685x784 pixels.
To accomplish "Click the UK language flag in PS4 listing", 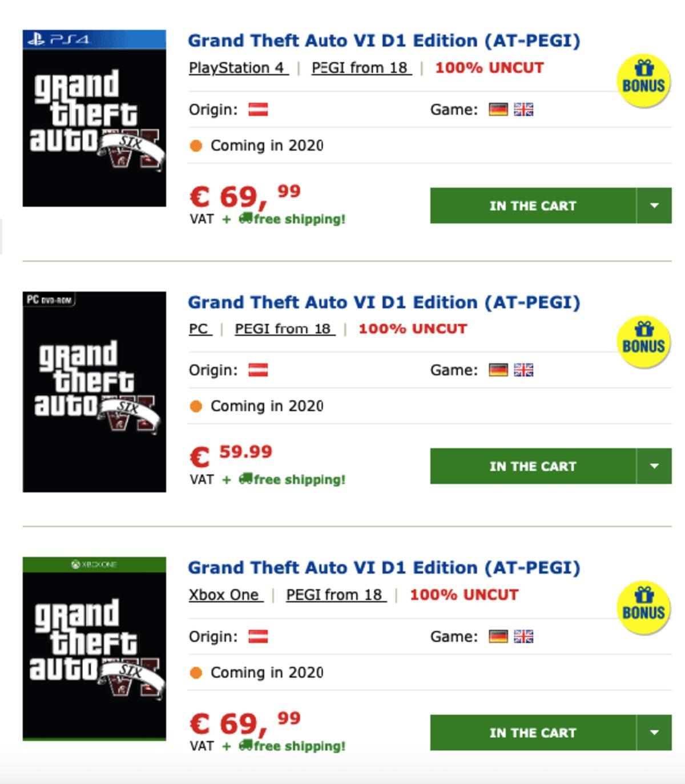I will (523, 110).
